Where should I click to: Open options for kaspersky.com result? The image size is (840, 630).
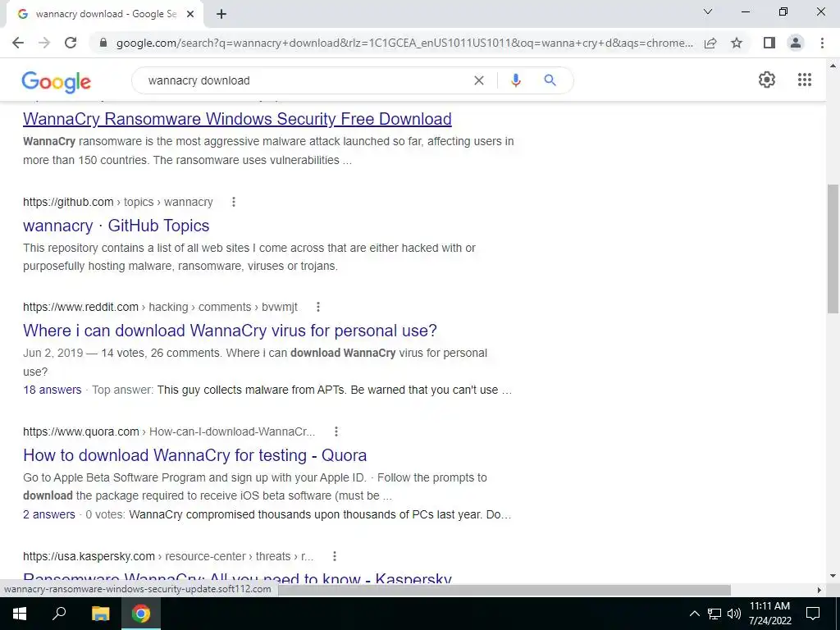pyautogui.click(x=335, y=556)
